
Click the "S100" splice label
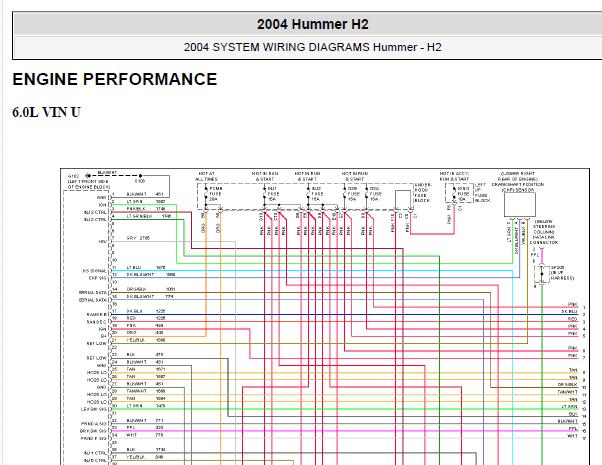coord(139,181)
